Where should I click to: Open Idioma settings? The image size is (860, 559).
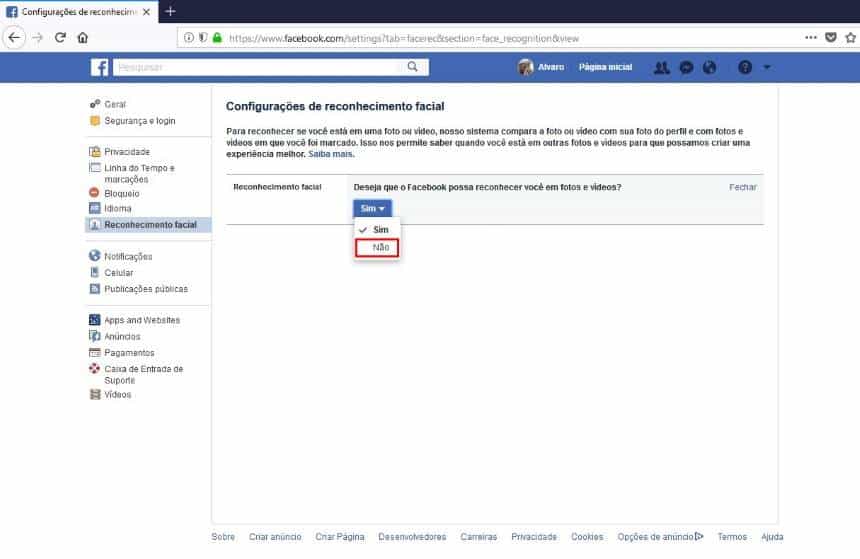click(110, 208)
